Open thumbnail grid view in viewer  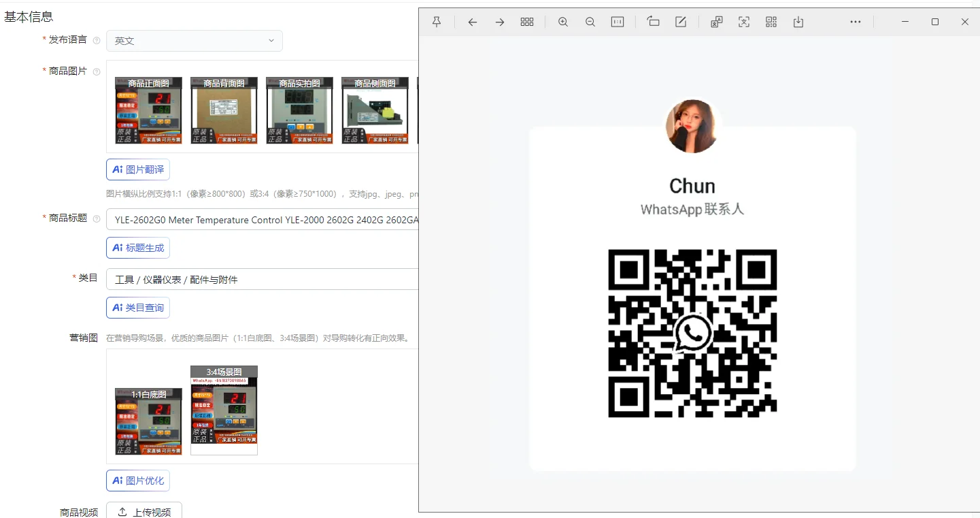coord(527,22)
